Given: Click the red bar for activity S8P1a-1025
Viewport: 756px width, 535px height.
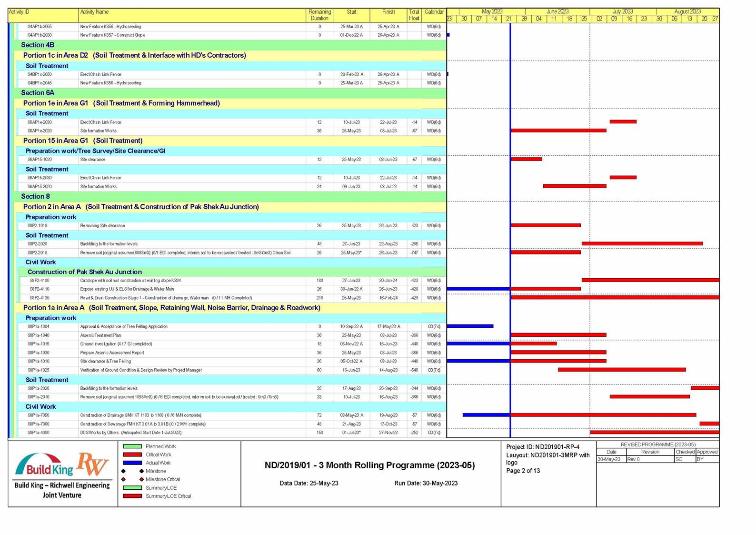Looking at the screenshot, I should point(621,370).
